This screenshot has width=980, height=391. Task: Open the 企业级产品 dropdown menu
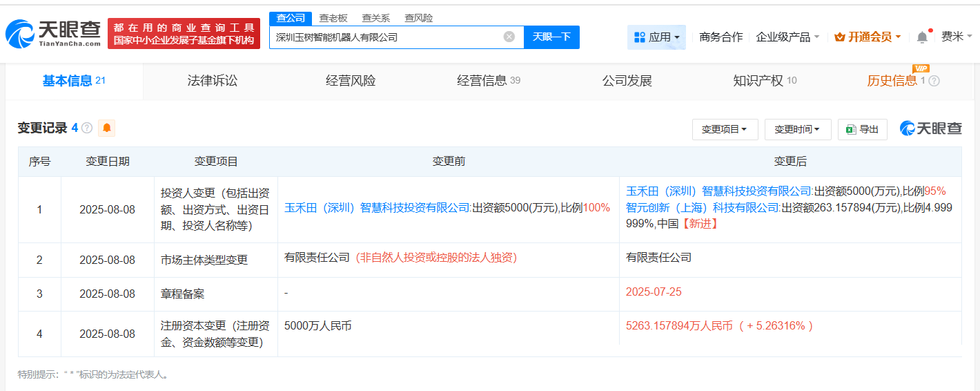point(787,37)
